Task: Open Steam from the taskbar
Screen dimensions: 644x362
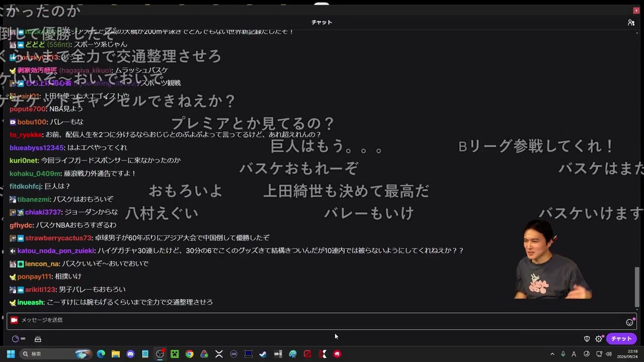Action: click(263, 354)
